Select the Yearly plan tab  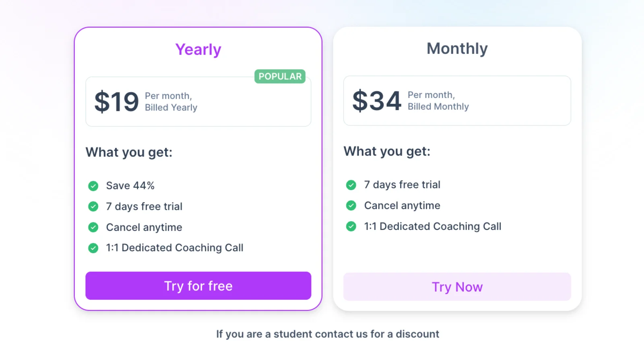(x=198, y=49)
